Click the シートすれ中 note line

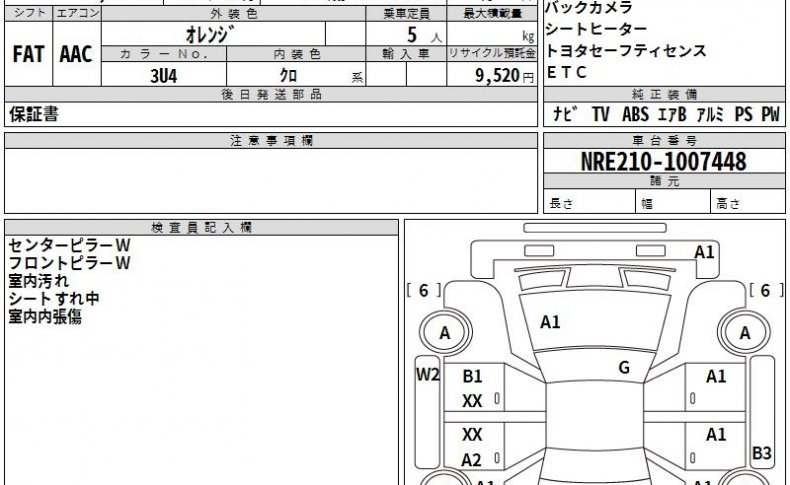[x=54, y=299]
